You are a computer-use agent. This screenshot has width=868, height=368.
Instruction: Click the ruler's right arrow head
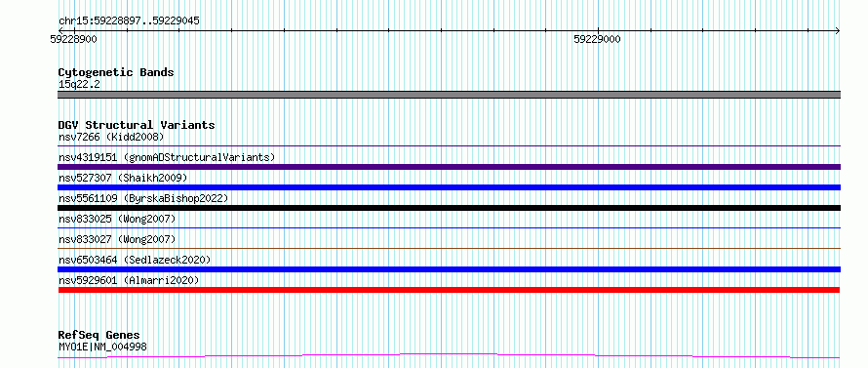[837, 30]
